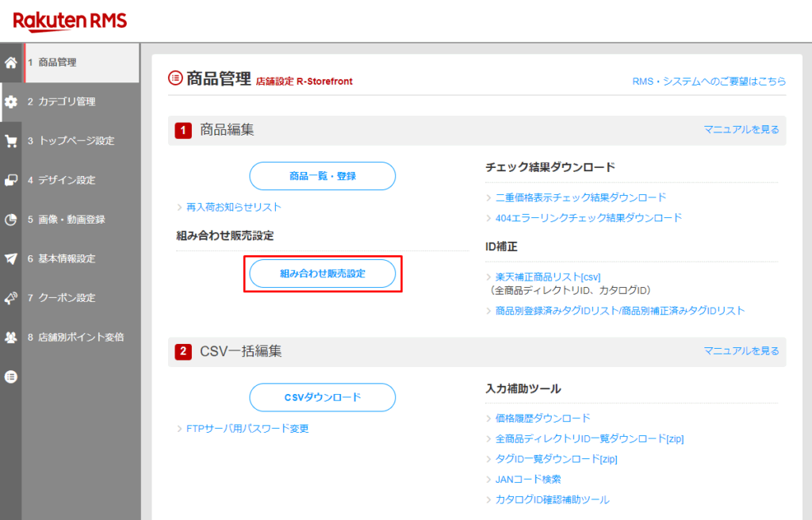
Task: Click the 商品編集 section title
Action: point(227,130)
